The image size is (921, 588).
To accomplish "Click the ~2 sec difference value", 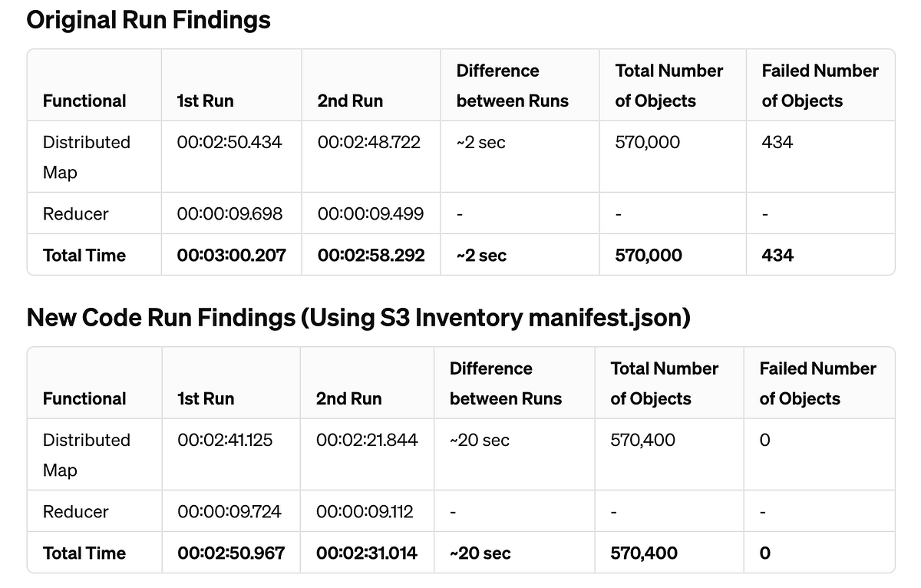I will pos(480,142).
